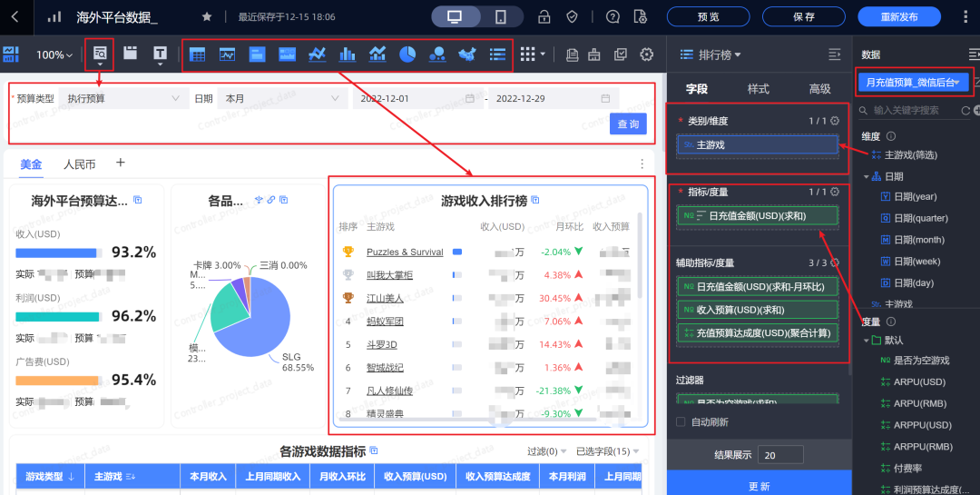Switch to the 样式 tab
980x495 pixels.
(x=758, y=89)
